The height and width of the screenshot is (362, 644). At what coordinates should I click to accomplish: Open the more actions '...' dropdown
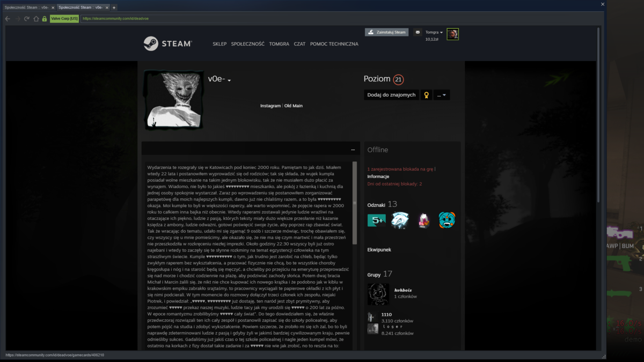click(442, 95)
